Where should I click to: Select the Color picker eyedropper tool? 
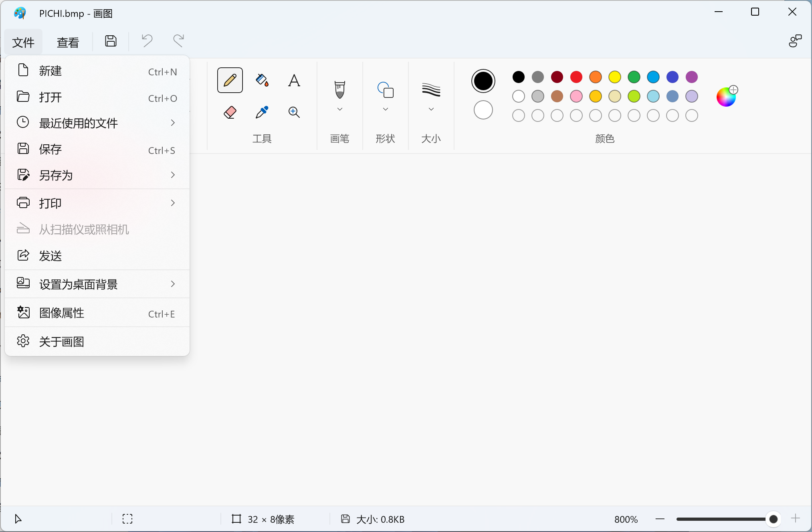[x=262, y=112]
